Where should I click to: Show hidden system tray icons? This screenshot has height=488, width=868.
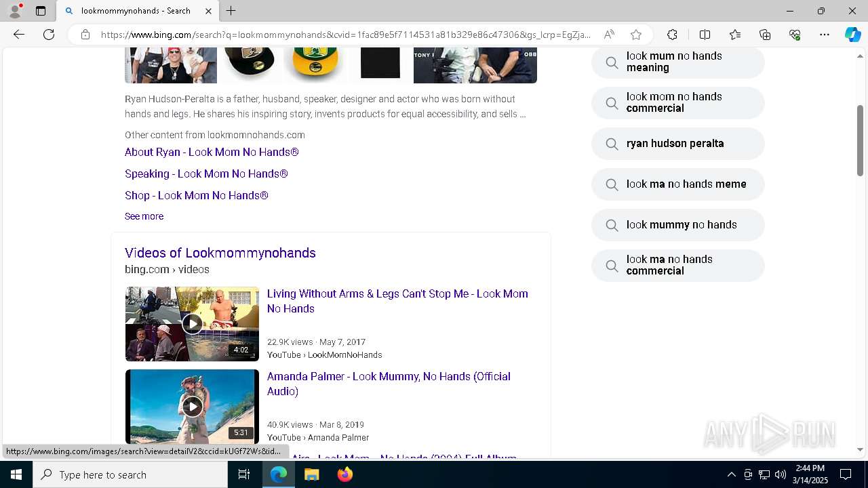(731, 474)
